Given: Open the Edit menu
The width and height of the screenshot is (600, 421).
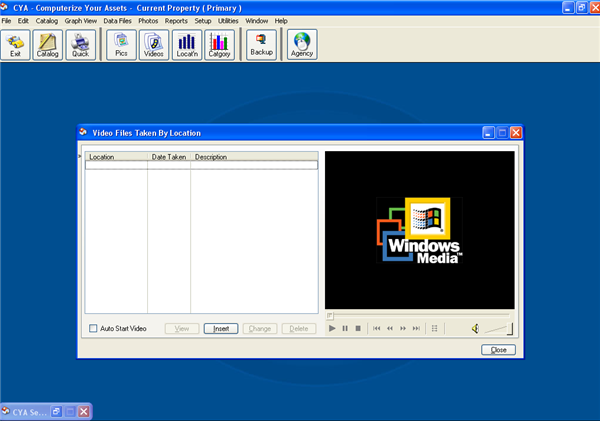Looking at the screenshot, I should [23, 21].
